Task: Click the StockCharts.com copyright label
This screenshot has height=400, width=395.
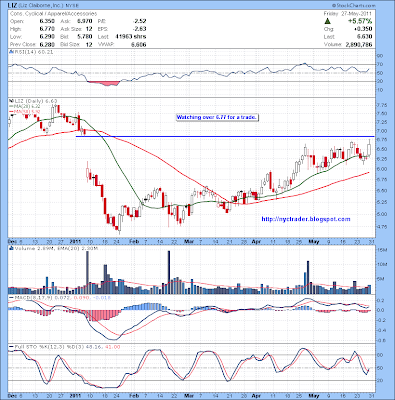Action: pyautogui.click(x=353, y=5)
